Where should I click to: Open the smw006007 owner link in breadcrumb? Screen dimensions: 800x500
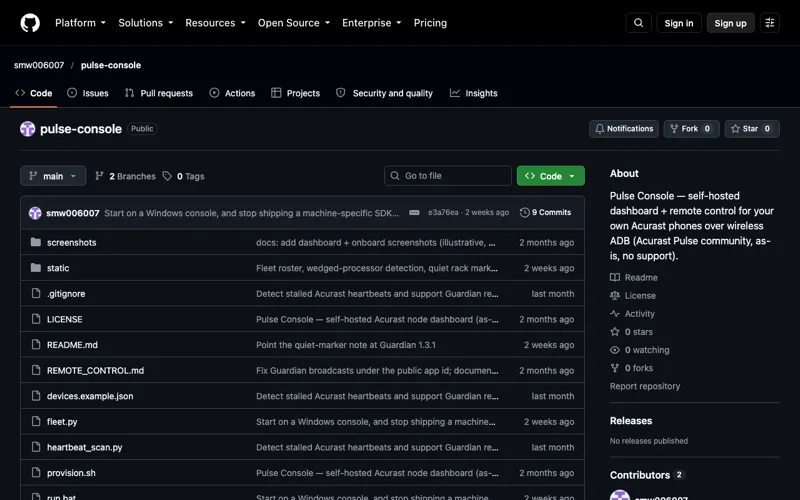[39, 65]
